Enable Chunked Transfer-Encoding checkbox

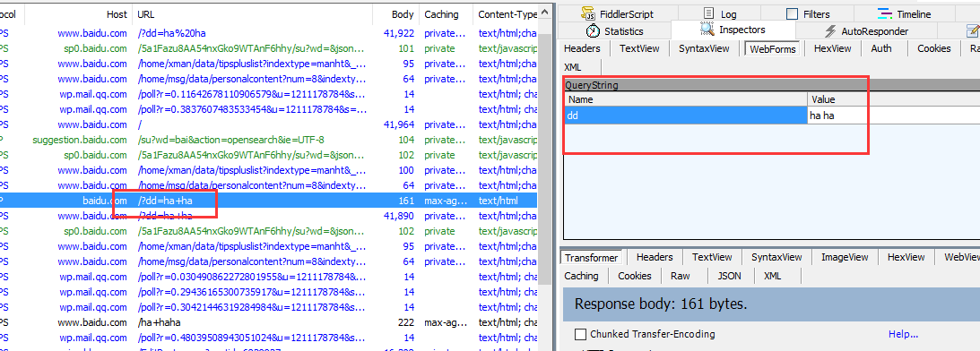tap(580, 334)
